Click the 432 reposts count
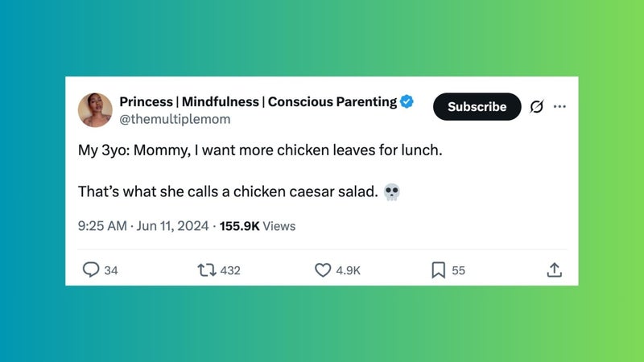The image size is (644, 362). [230, 271]
